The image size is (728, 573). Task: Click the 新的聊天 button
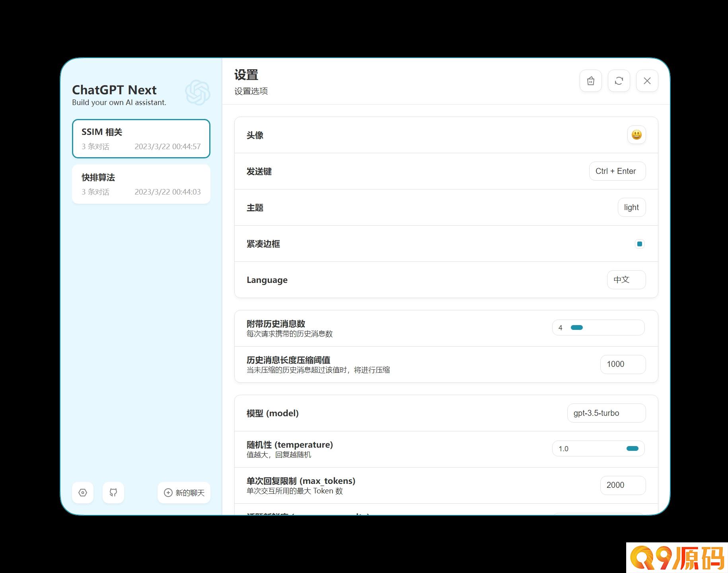coord(184,493)
